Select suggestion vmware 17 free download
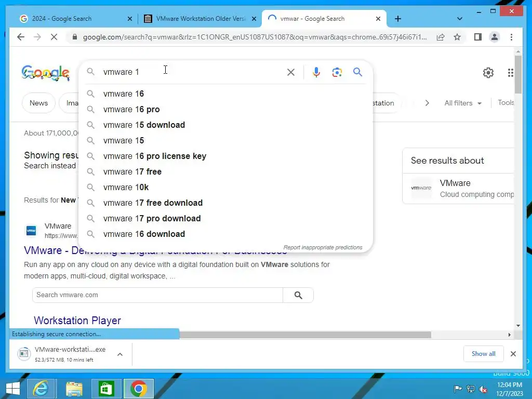Viewport: 532px width, 399px height. pos(225,203)
